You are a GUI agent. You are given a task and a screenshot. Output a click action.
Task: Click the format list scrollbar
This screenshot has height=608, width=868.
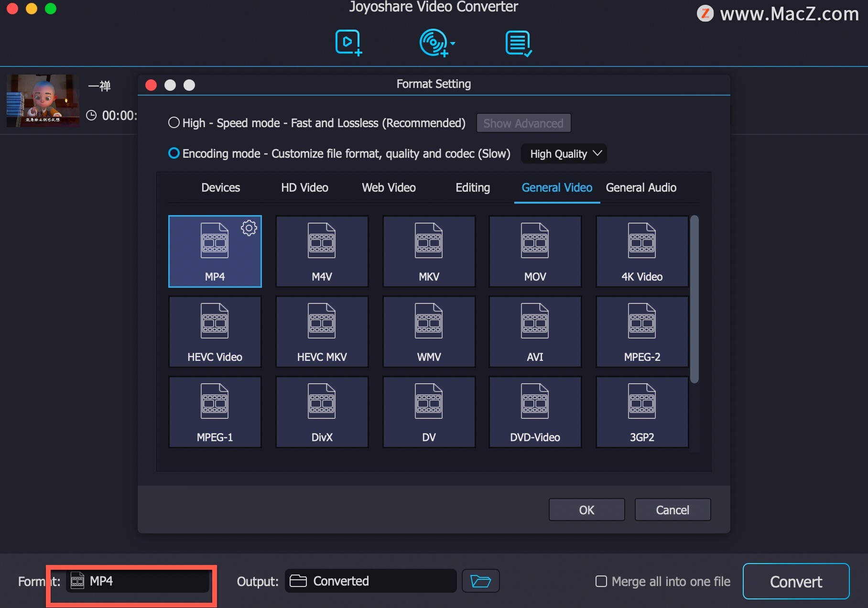[694, 299]
